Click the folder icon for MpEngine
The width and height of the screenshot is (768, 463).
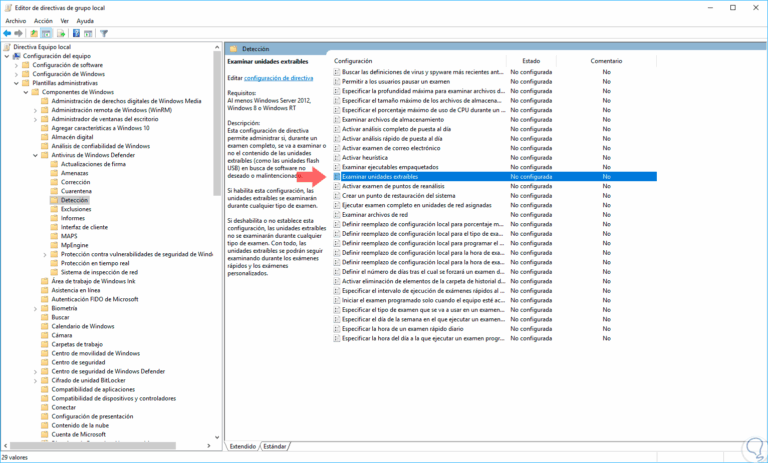(54, 245)
